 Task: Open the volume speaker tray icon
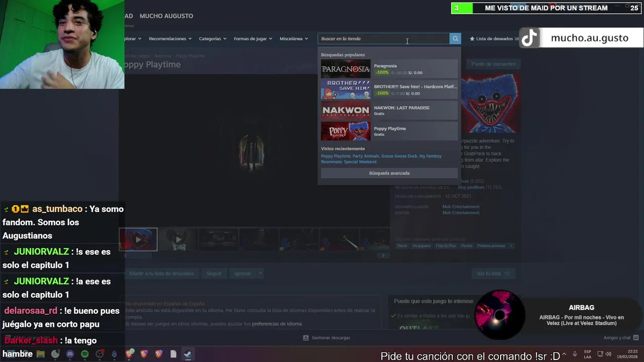tap(608, 354)
